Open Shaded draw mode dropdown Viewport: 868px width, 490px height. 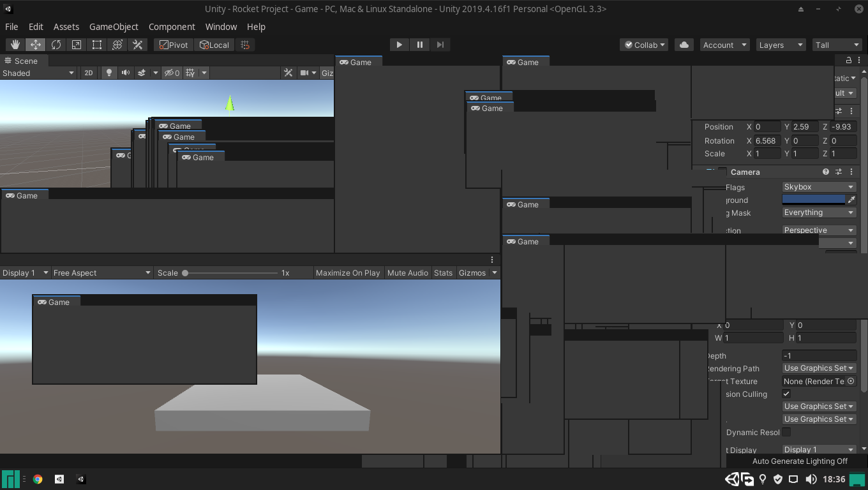(38, 73)
